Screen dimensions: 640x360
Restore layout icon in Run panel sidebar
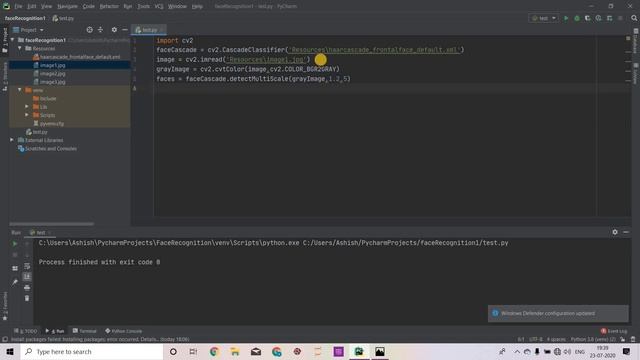(x=15, y=268)
